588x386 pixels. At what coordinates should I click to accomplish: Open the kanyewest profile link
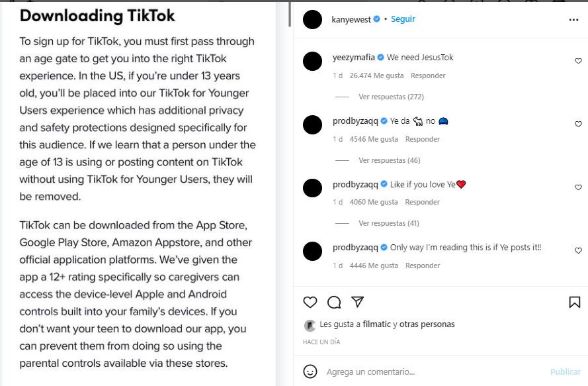tap(351, 19)
